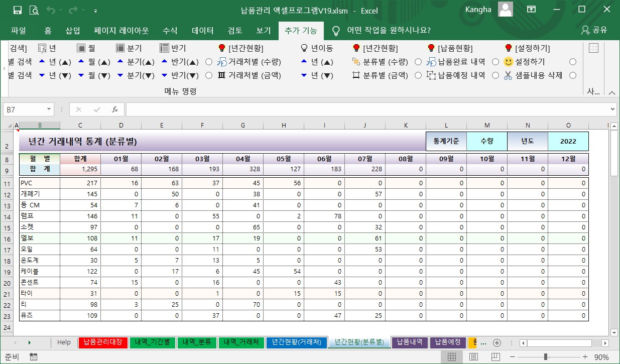Open the 내역_기간별 sheet tab
Viewport: 620px width, 364px height.
[x=153, y=342]
